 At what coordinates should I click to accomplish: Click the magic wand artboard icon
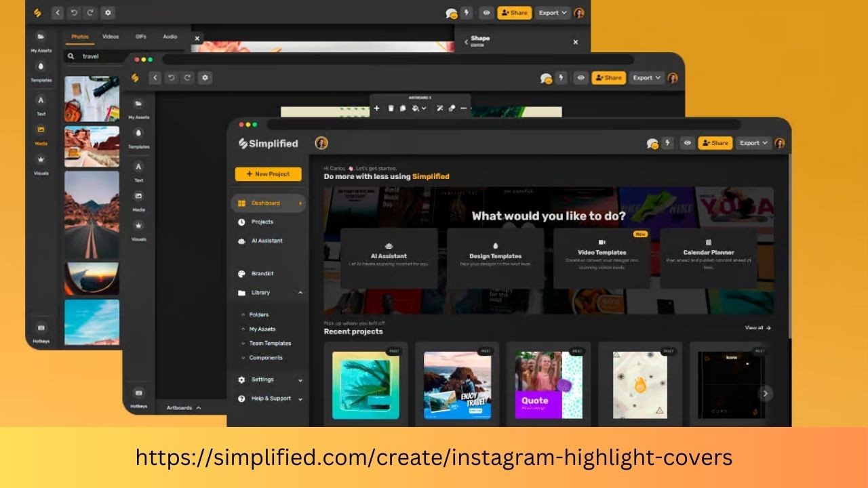[439, 108]
